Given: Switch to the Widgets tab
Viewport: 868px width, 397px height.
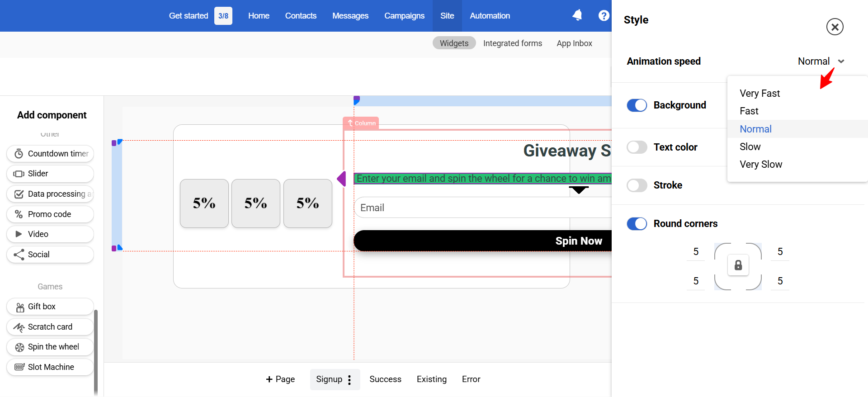Looking at the screenshot, I should click(x=454, y=43).
